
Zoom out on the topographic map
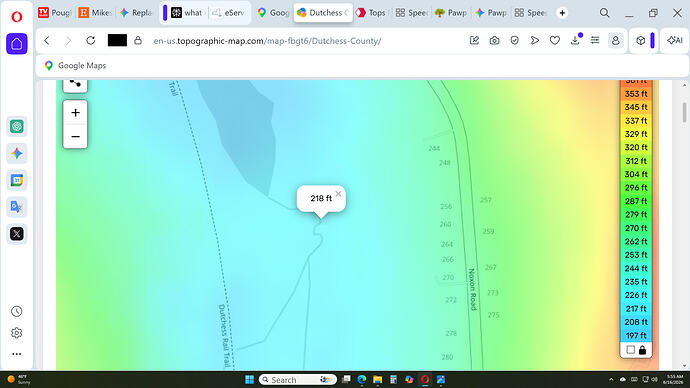coord(75,136)
